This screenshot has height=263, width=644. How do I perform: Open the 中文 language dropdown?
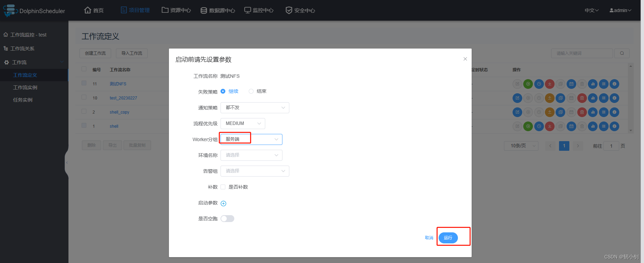592,10
